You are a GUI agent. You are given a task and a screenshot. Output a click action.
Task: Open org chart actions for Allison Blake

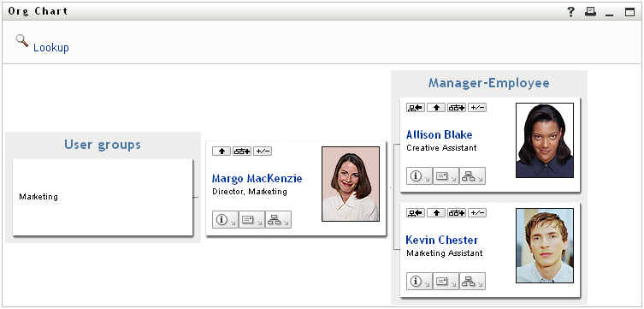pos(472,175)
